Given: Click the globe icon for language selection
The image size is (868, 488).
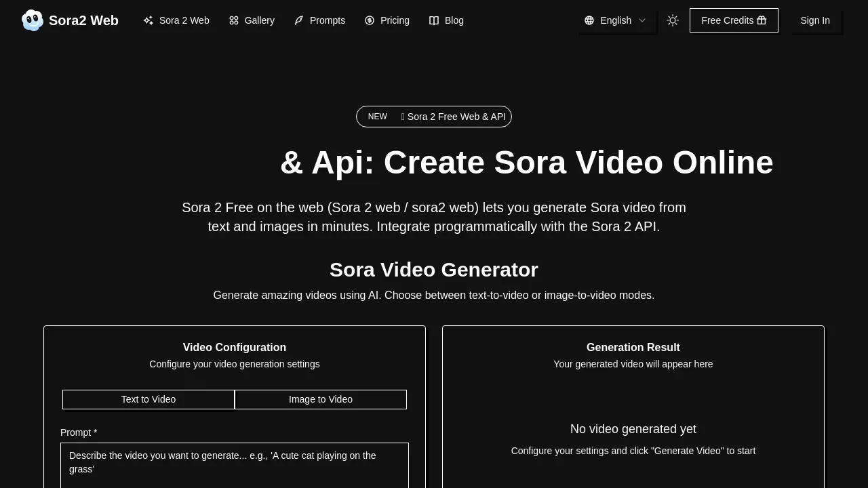Looking at the screenshot, I should 589,20.
